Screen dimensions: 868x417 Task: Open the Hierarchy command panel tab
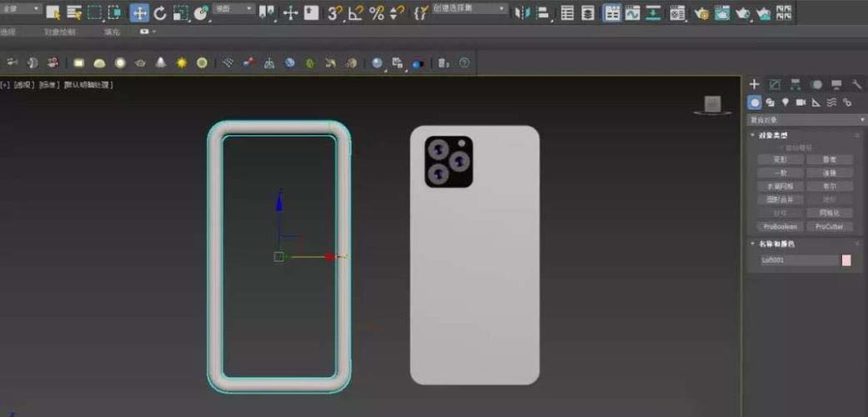795,84
